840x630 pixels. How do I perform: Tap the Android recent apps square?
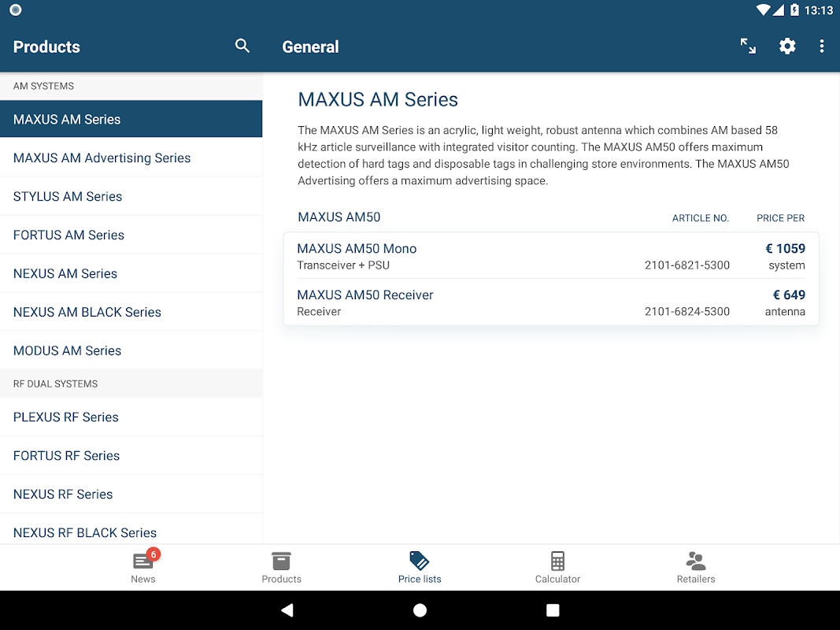[553, 610]
